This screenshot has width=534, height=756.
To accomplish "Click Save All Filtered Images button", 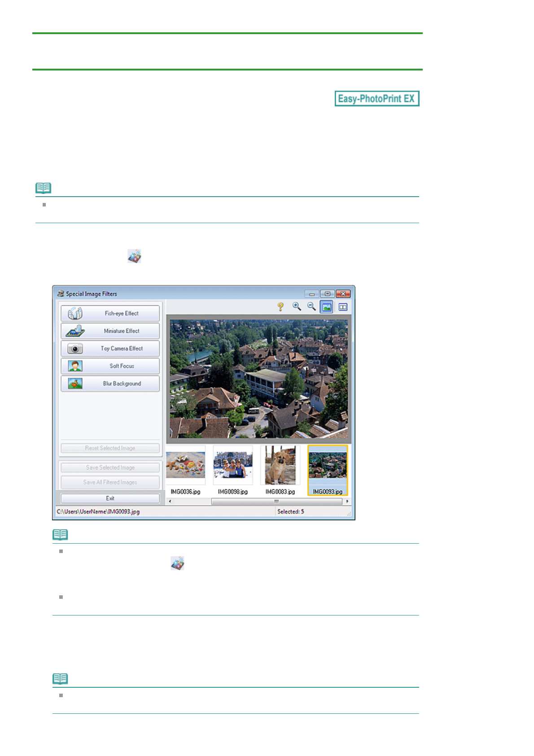I will (x=110, y=482).
